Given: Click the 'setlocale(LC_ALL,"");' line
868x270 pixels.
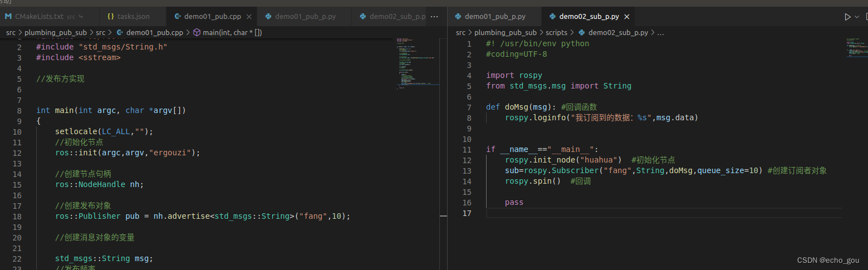Looking at the screenshot, I should coord(104,131).
